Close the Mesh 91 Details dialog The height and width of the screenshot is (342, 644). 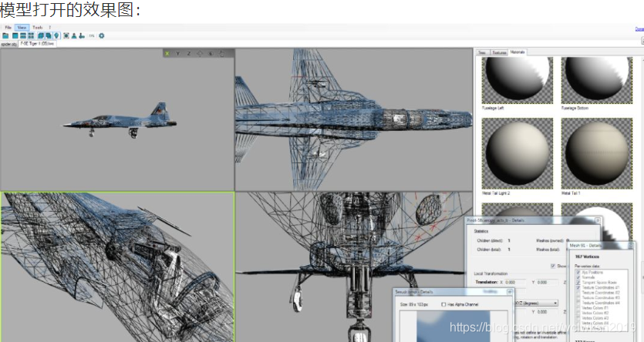(x=631, y=246)
